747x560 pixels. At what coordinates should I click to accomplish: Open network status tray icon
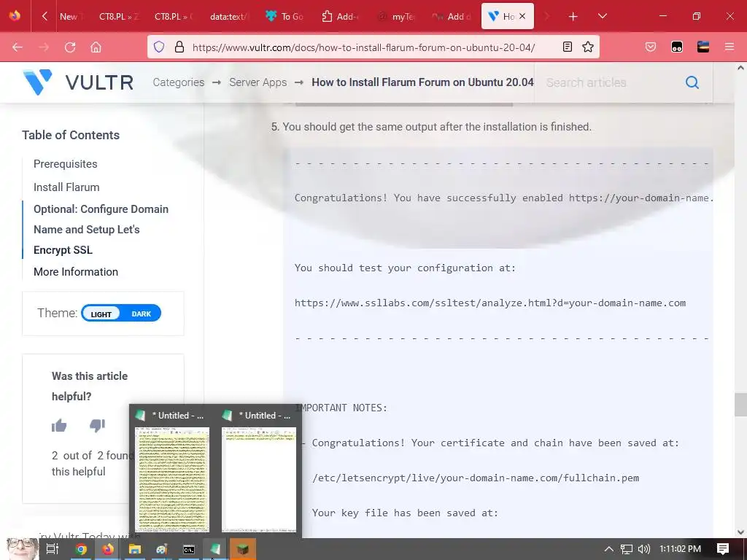pos(627,549)
